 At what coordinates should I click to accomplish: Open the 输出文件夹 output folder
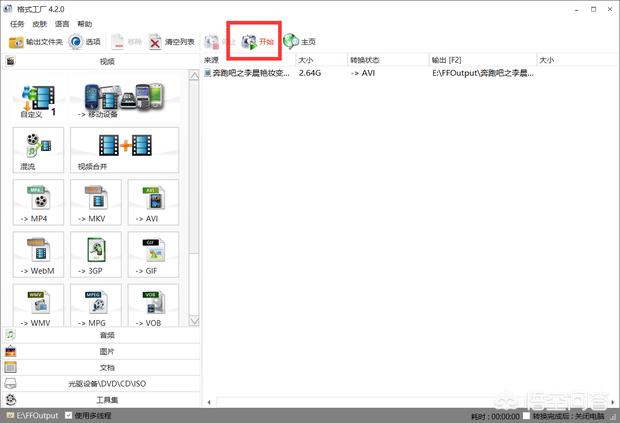tap(36, 42)
